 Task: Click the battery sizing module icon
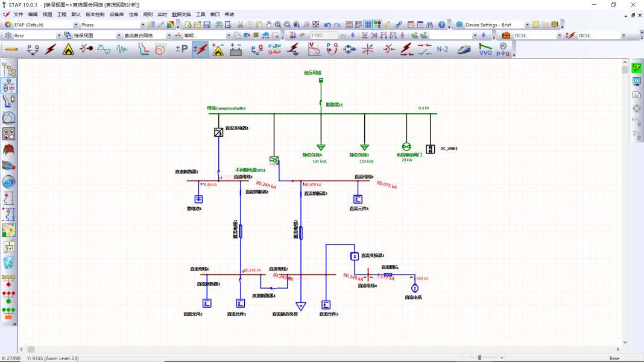pos(235,49)
